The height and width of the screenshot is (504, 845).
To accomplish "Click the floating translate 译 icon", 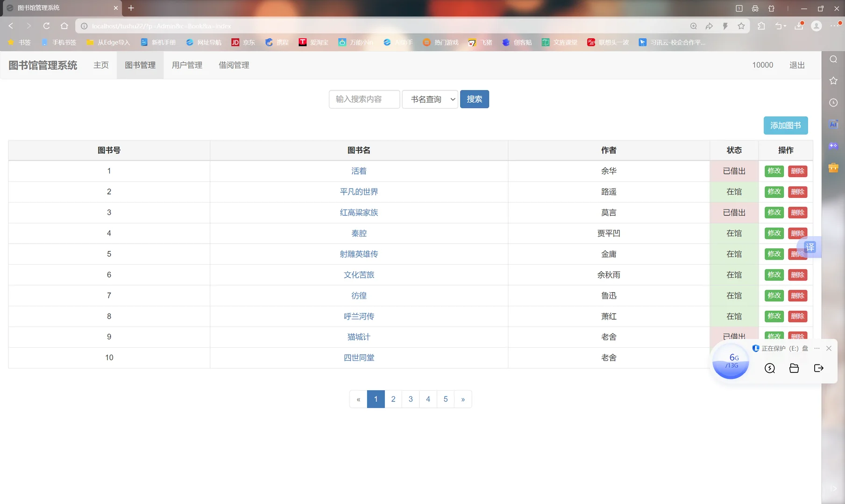I will coord(810,247).
